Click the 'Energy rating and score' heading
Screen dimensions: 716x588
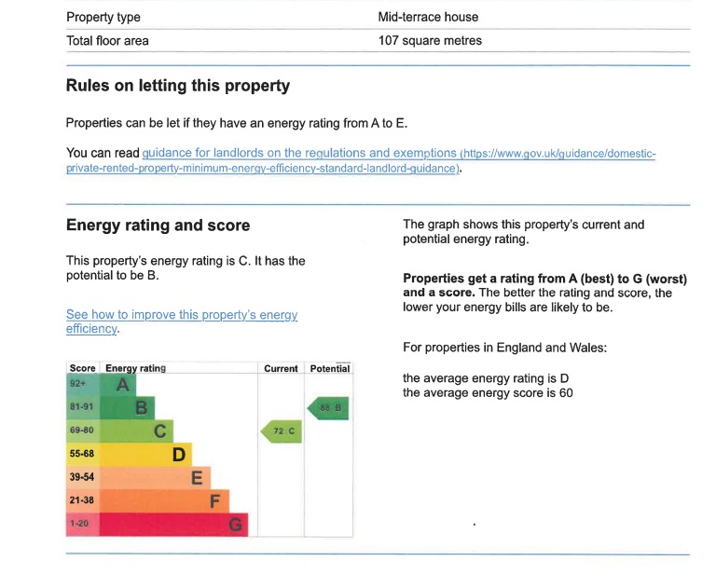point(158,226)
